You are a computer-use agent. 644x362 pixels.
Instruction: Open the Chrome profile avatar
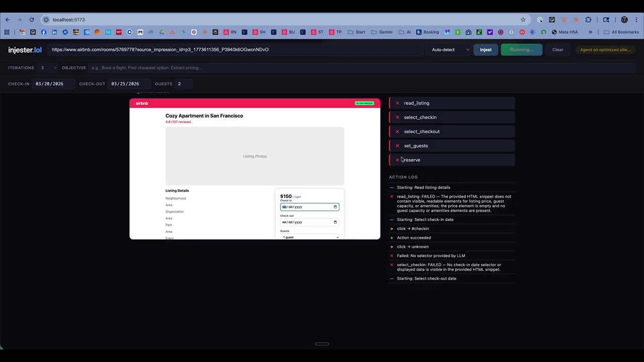pyautogui.click(x=624, y=20)
